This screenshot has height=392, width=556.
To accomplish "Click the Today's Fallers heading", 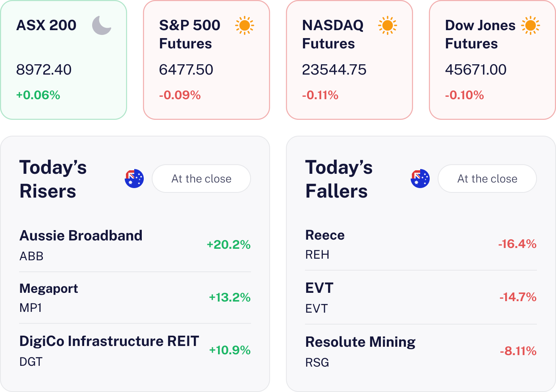I will click(x=339, y=179).
